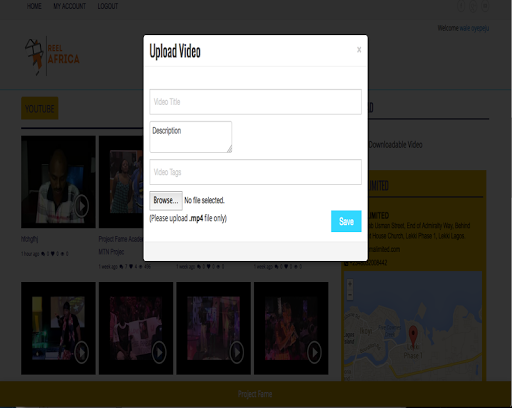
Task: Click the Description text area
Action: click(190, 137)
